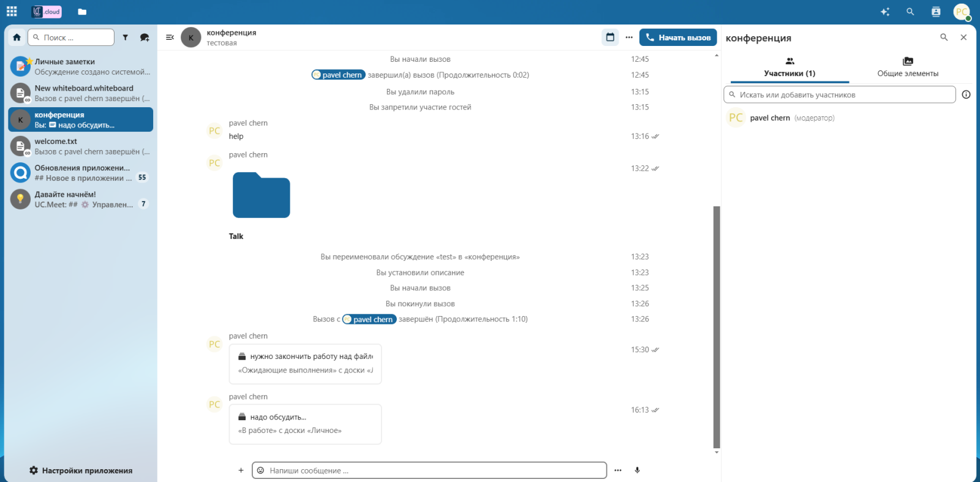This screenshot has width=980, height=482.
Task: Open the emoji picker in message field
Action: point(260,470)
